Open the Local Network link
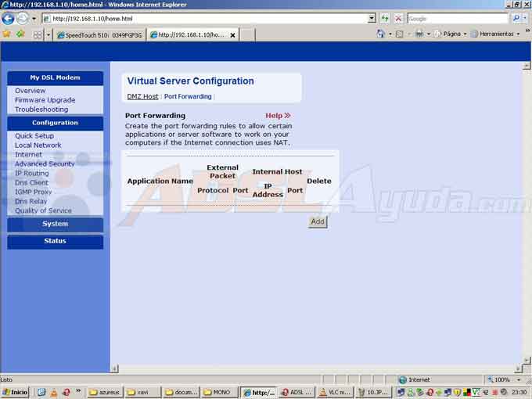The image size is (532, 399). tap(38, 146)
